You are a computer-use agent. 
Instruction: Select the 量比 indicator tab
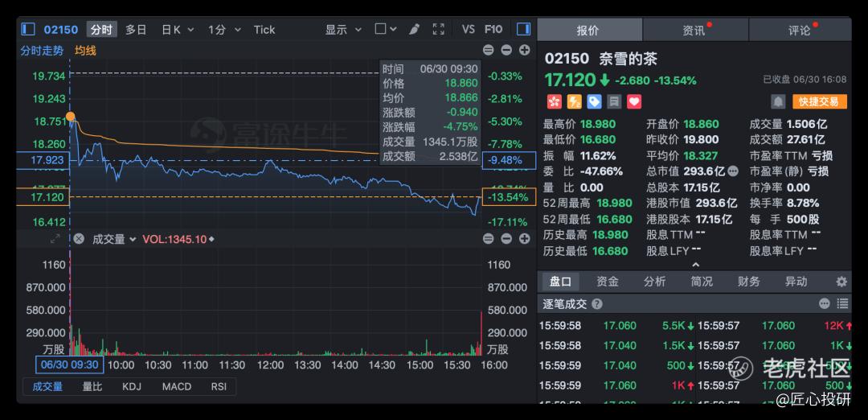click(x=92, y=387)
